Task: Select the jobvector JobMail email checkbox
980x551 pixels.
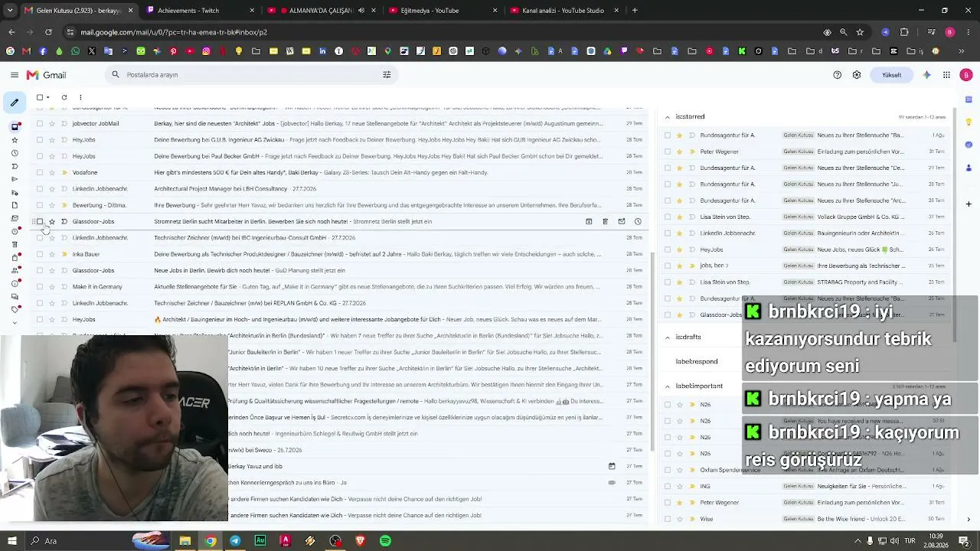Action: (x=40, y=124)
